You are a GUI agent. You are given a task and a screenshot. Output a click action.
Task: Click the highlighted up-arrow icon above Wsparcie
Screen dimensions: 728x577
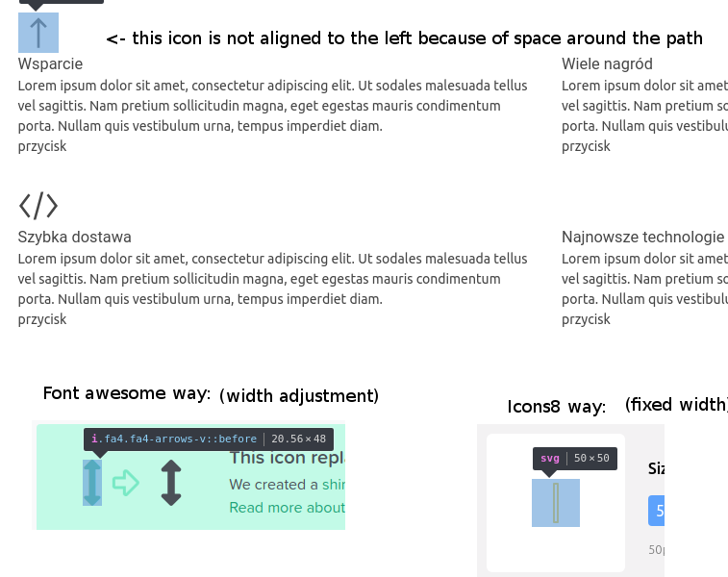click(x=38, y=33)
